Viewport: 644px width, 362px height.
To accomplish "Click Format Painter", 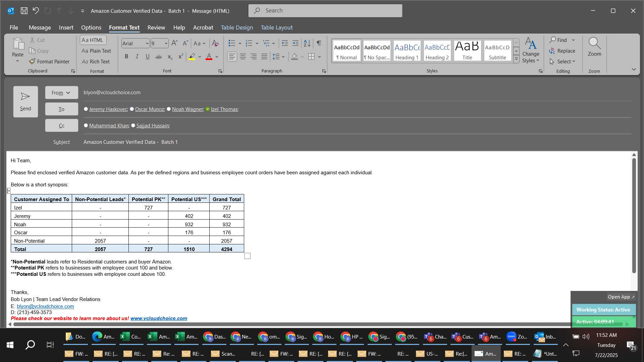I will (x=49, y=61).
